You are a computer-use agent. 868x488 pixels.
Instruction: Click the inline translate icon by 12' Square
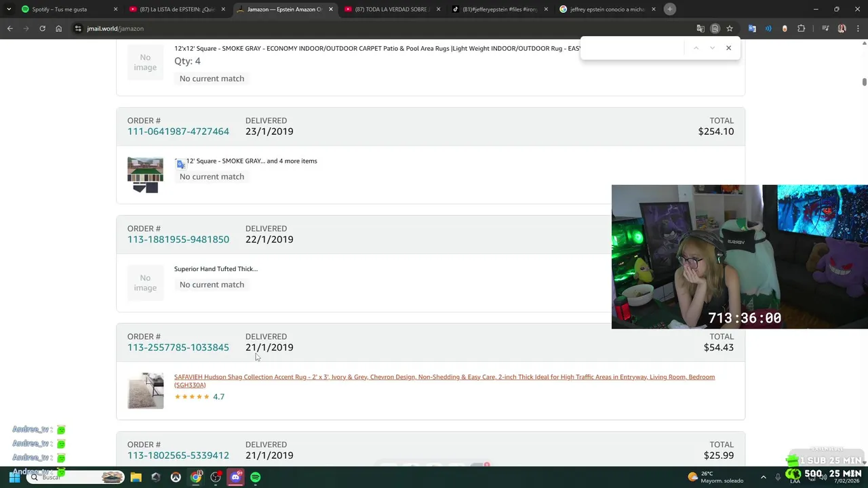point(180,164)
